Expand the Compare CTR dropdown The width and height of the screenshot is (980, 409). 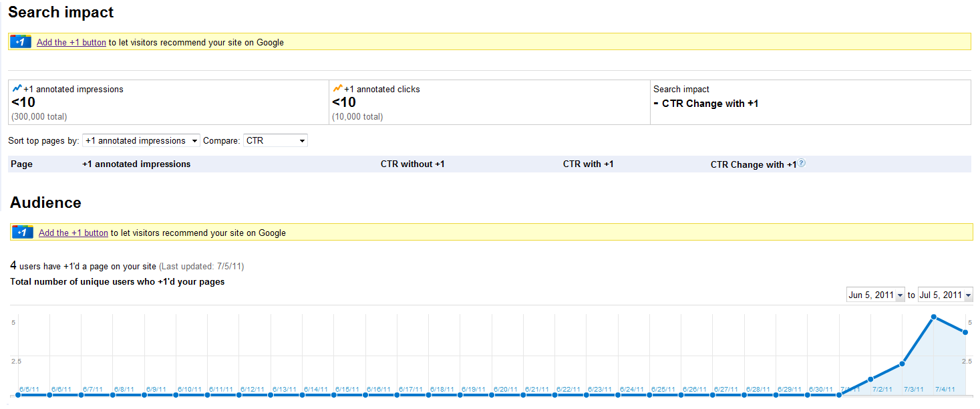point(275,141)
